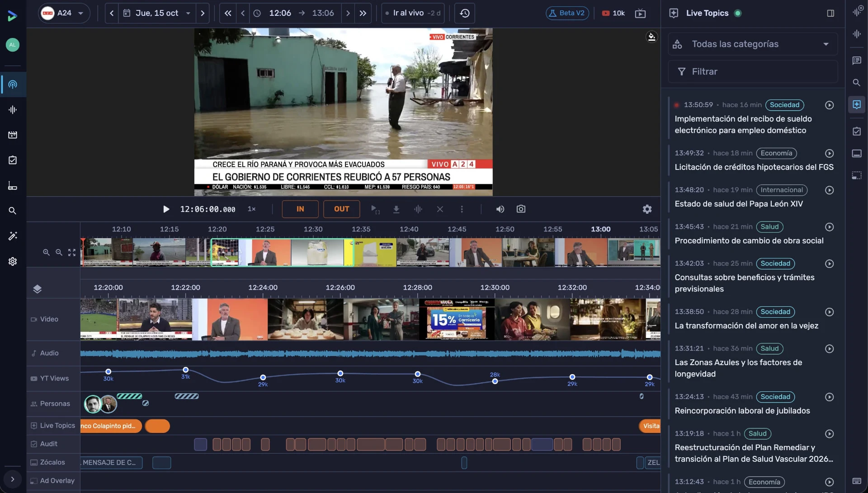Click the download clip icon
Image resolution: width=868 pixels, height=493 pixels.
[396, 209]
